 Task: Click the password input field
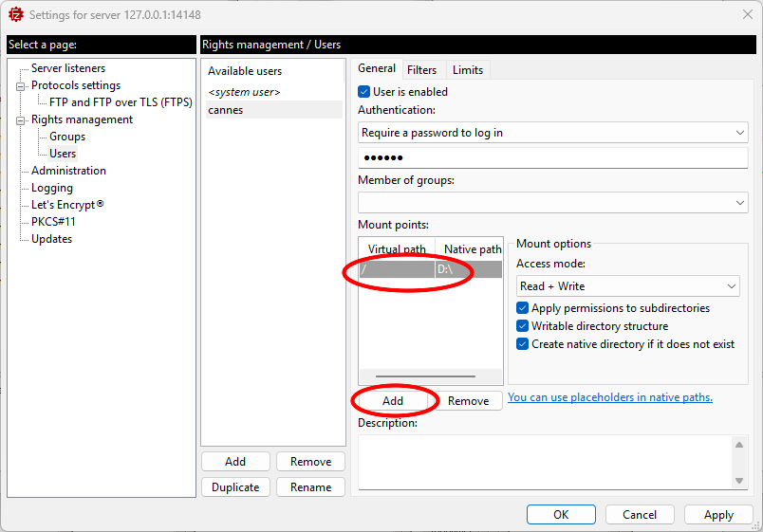click(x=553, y=158)
